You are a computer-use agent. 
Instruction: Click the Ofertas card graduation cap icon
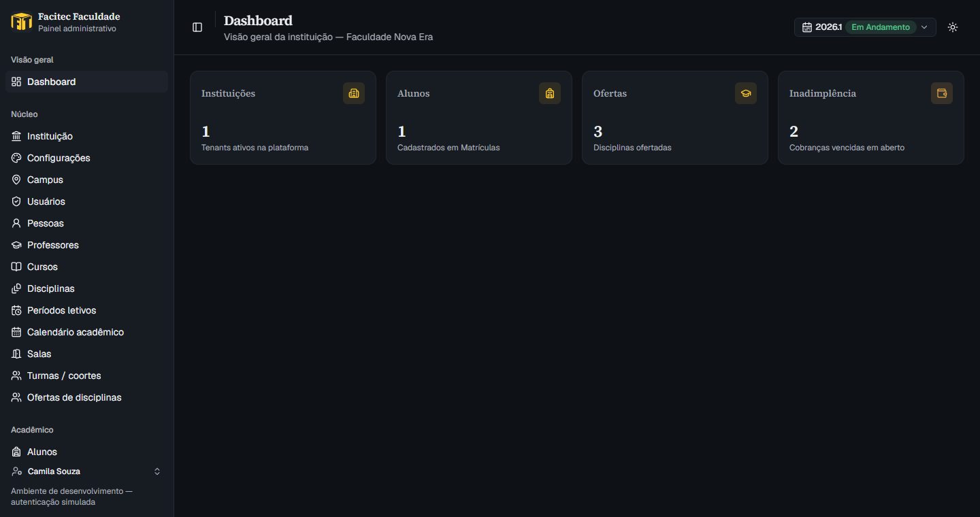tap(746, 93)
